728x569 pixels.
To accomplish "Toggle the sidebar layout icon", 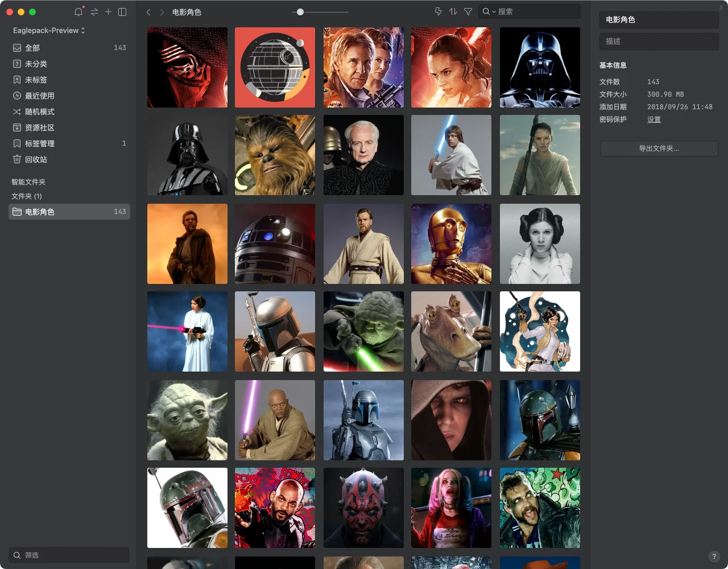I will click(x=122, y=12).
